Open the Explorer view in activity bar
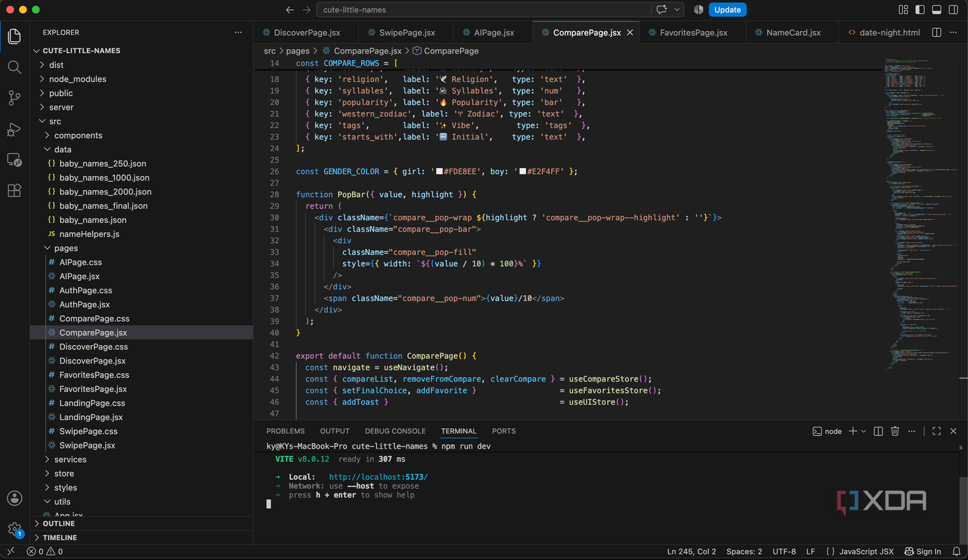Image resolution: width=968 pixels, height=560 pixels. pyautogui.click(x=14, y=36)
